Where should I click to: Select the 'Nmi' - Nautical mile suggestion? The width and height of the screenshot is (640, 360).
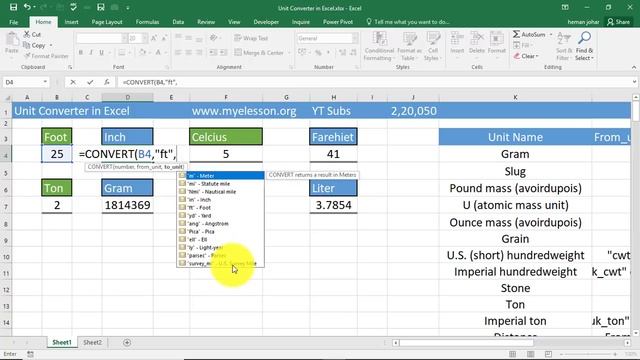(x=221, y=192)
